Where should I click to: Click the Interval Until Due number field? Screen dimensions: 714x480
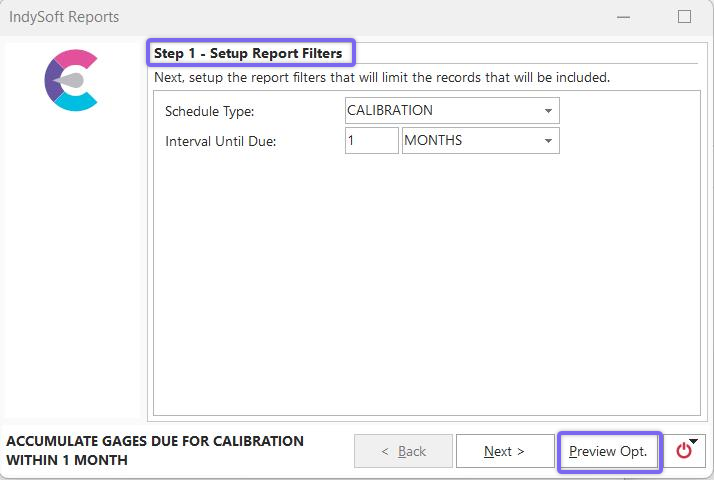coord(371,141)
